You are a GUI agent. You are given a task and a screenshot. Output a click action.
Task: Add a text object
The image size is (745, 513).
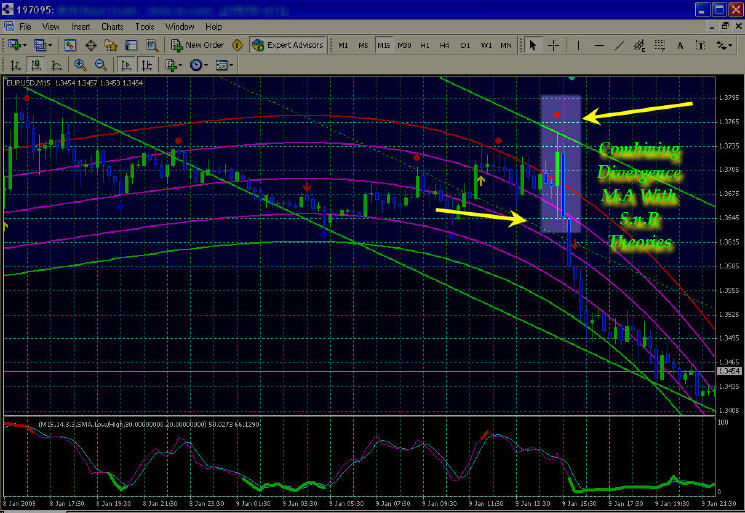point(680,46)
